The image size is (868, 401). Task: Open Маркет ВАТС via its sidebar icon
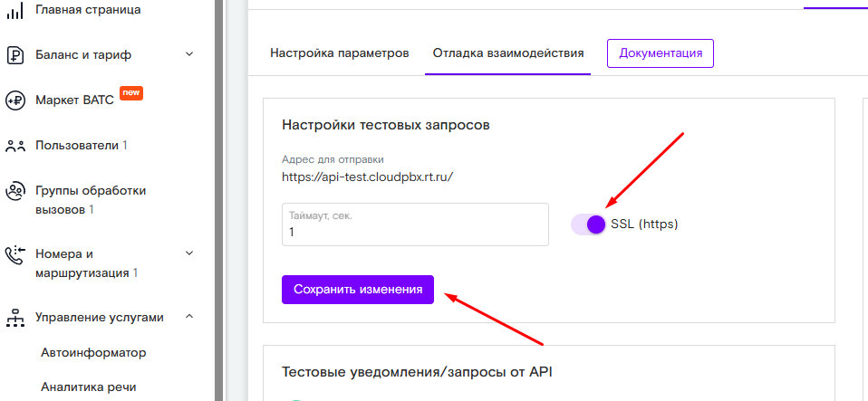[14, 100]
